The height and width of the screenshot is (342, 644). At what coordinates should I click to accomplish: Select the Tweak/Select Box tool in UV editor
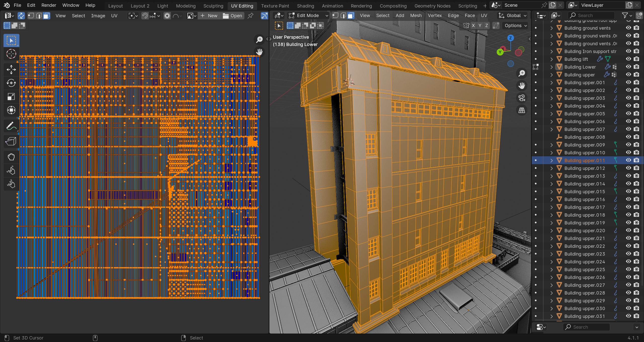click(x=11, y=40)
